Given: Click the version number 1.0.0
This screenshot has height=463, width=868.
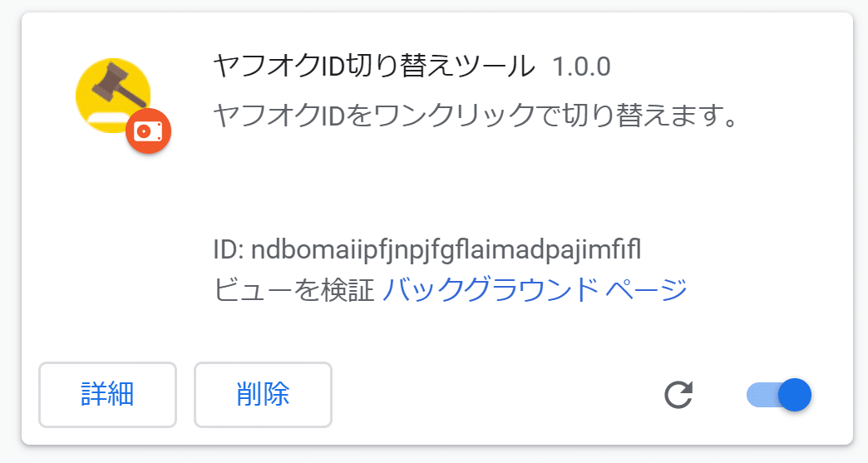Looking at the screenshot, I should 581,67.
